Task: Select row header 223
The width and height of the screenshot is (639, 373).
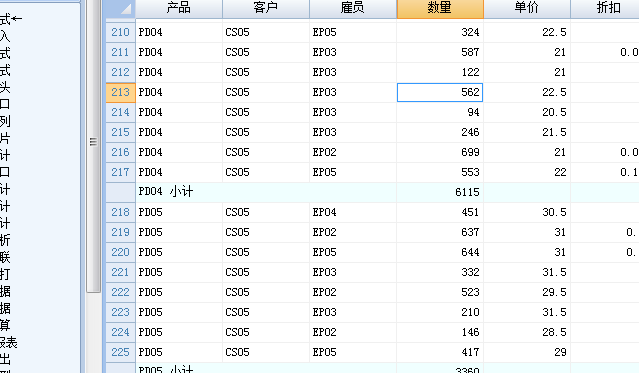Action: [x=121, y=312]
